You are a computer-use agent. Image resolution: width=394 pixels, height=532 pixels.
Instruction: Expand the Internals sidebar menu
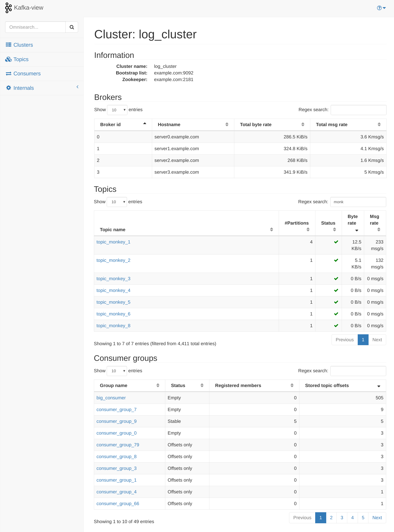click(42, 88)
